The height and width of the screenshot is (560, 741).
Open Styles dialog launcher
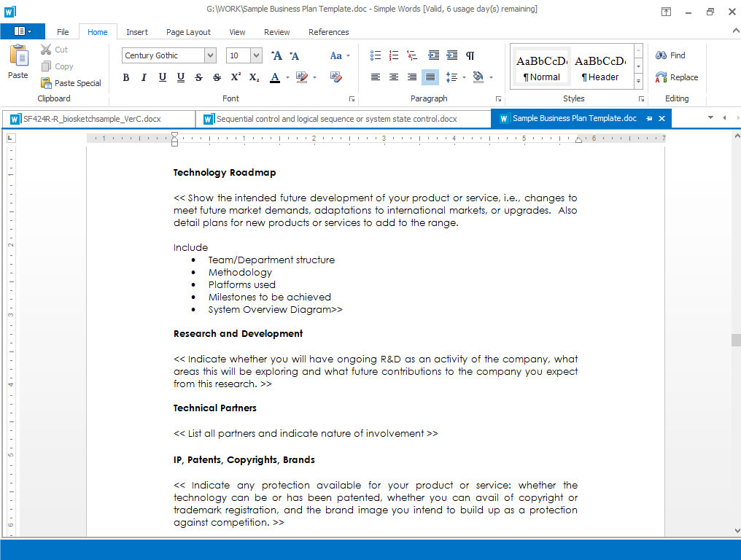tap(641, 98)
